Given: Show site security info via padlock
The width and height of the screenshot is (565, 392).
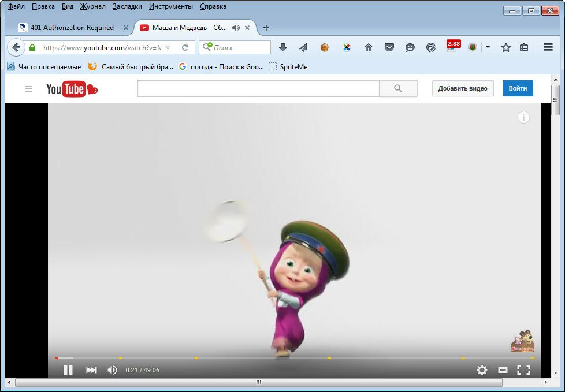Looking at the screenshot, I should [32, 47].
